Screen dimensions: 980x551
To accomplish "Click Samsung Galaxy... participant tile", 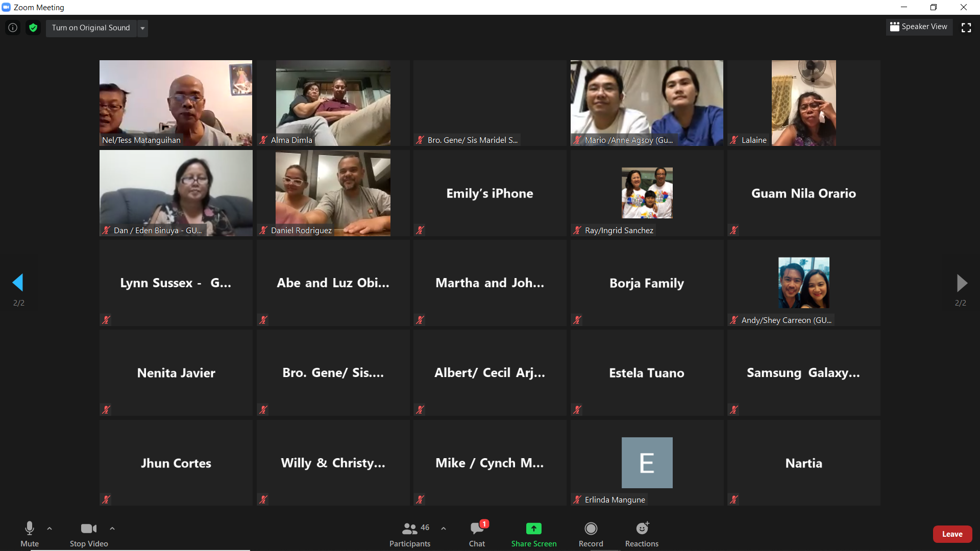I will pos(804,373).
